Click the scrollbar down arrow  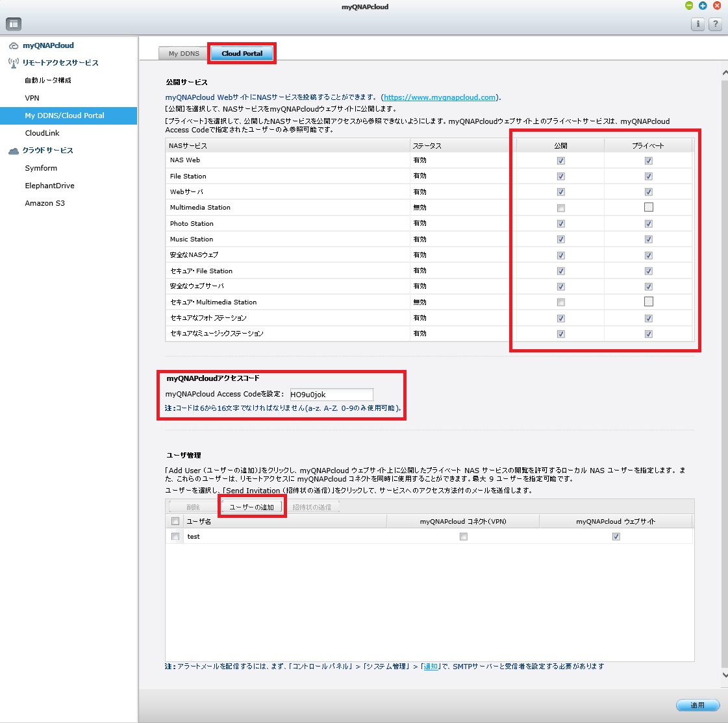pyautogui.click(x=725, y=675)
